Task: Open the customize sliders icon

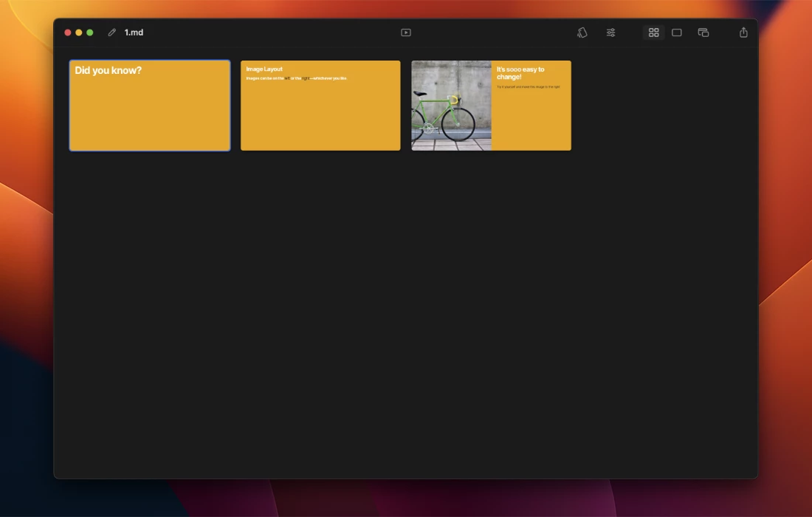Action: point(611,32)
